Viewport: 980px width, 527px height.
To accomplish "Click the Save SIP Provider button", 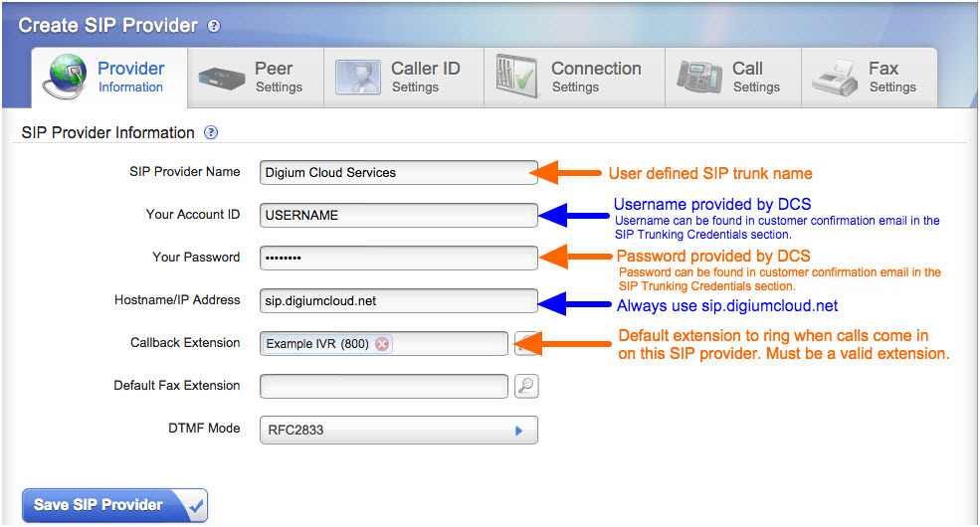I will click(x=115, y=505).
